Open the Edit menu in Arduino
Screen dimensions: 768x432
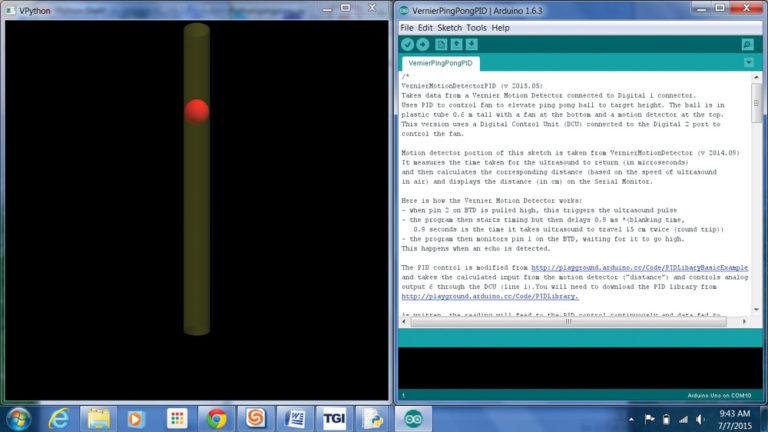click(425, 28)
